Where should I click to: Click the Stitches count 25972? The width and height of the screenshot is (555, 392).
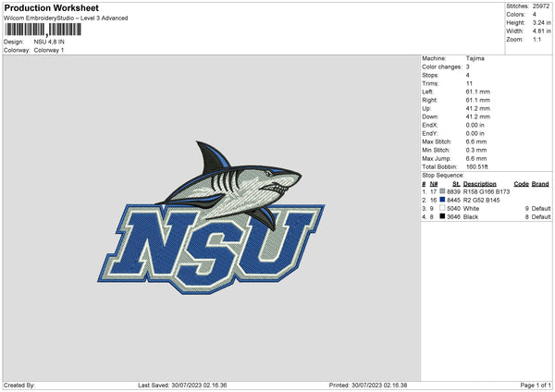point(542,5)
